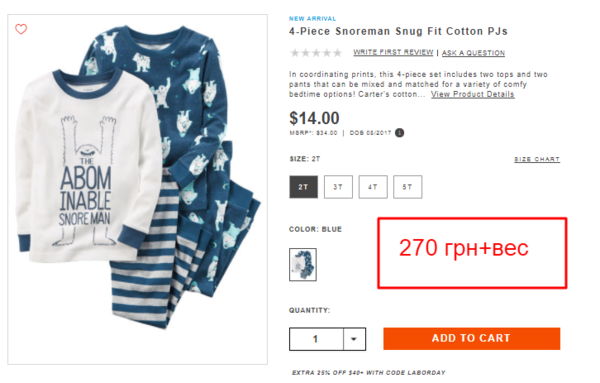Select size 2T
Screen dimensions: 600x383
point(303,187)
